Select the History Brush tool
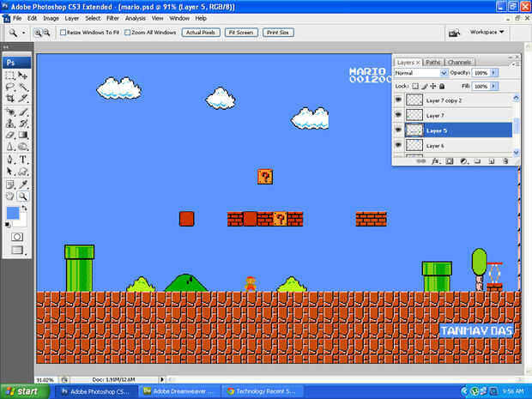Viewport: 532px width, 399px height. click(23, 124)
